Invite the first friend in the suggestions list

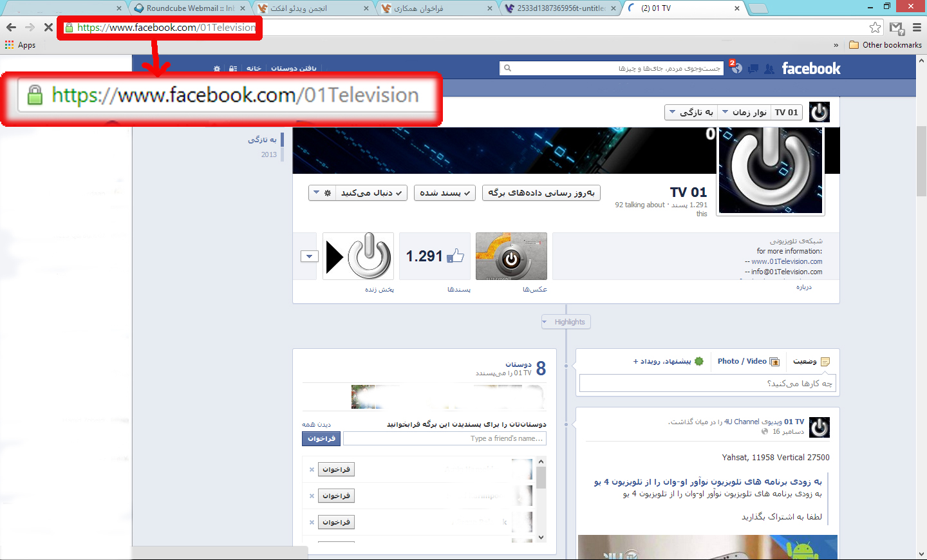click(x=336, y=469)
